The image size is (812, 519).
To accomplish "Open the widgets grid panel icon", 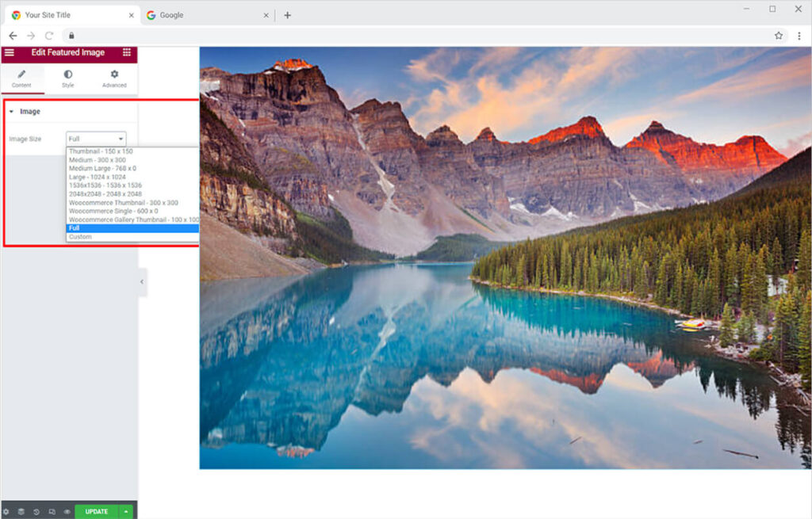I will pos(127,52).
